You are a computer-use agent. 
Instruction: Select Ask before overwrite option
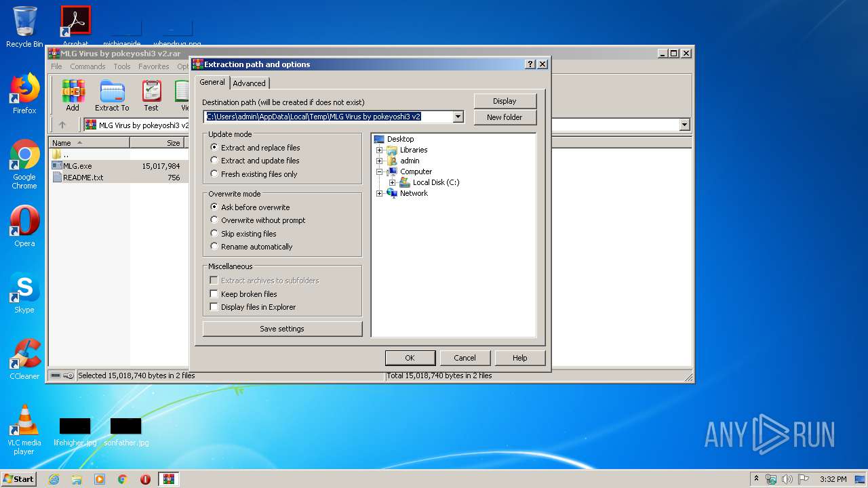pos(250,207)
